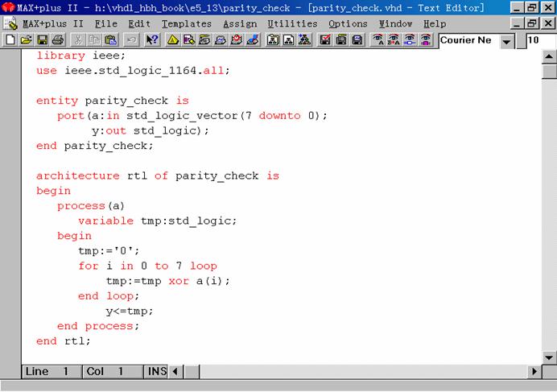Click the line 'process(a)'
The height and width of the screenshot is (392, 557).
click(x=91, y=206)
